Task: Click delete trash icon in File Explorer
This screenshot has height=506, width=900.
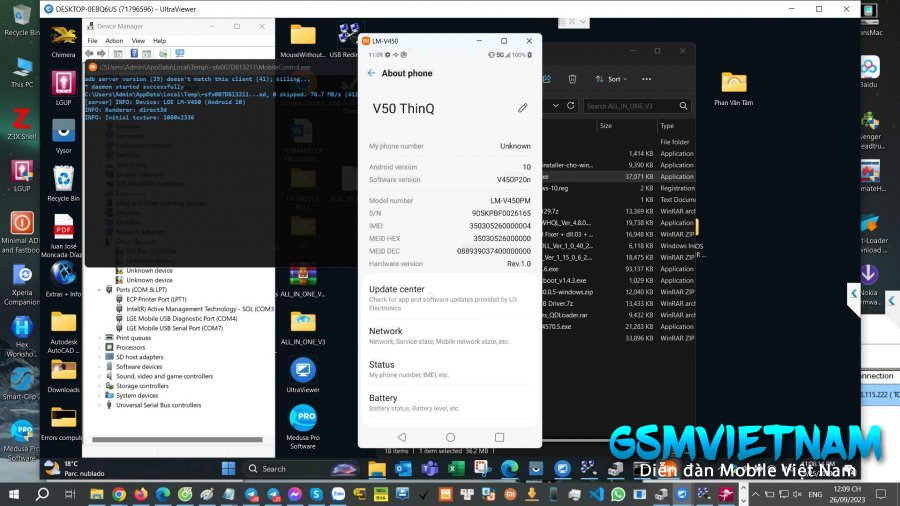Action: 572,79
